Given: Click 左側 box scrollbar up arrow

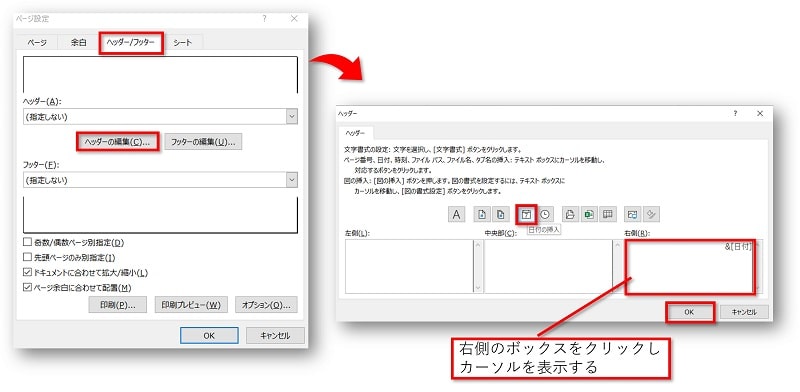Looking at the screenshot, I should tap(478, 244).
